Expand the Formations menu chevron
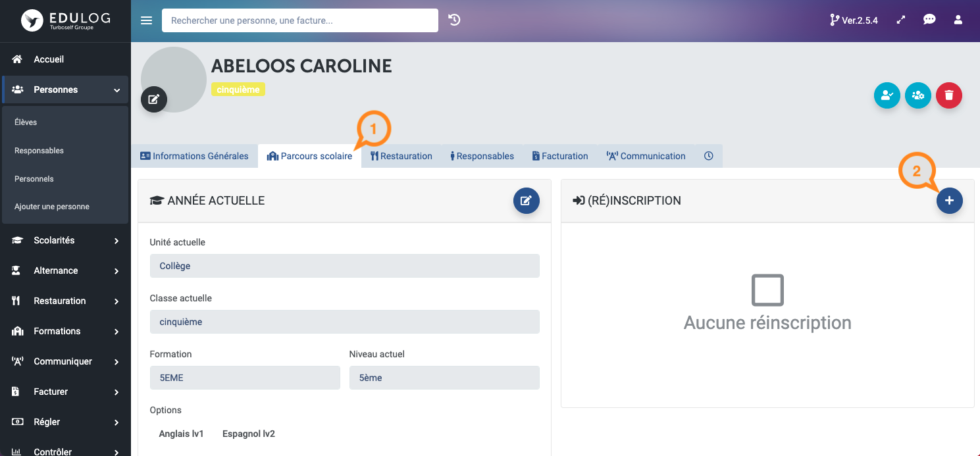 116,332
